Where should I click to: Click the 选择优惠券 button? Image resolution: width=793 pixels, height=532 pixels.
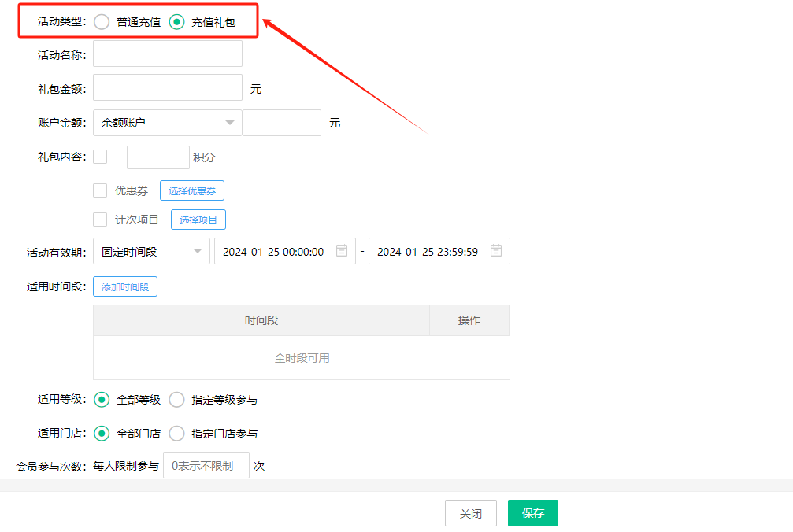click(x=192, y=190)
